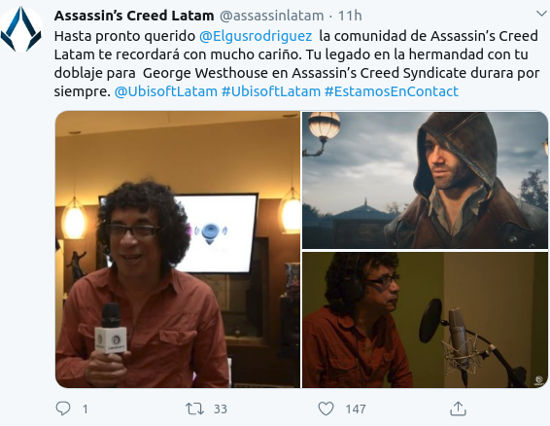This screenshot has width=550, height=426.
Task: Open the share tweet icon
Action: coord(458,408)
